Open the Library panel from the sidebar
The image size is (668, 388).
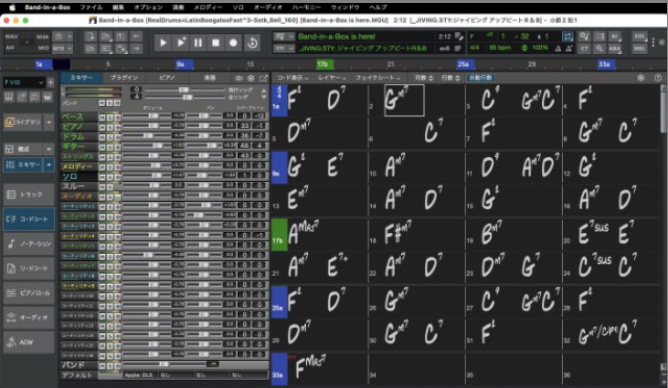point(23,122)
